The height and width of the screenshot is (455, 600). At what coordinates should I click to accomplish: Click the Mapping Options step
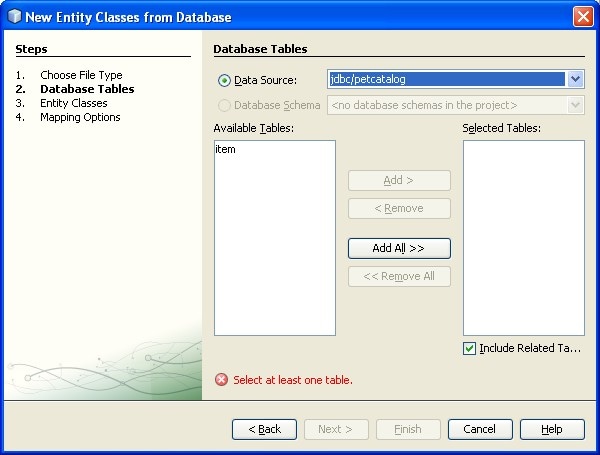click(x=80, y=117)
